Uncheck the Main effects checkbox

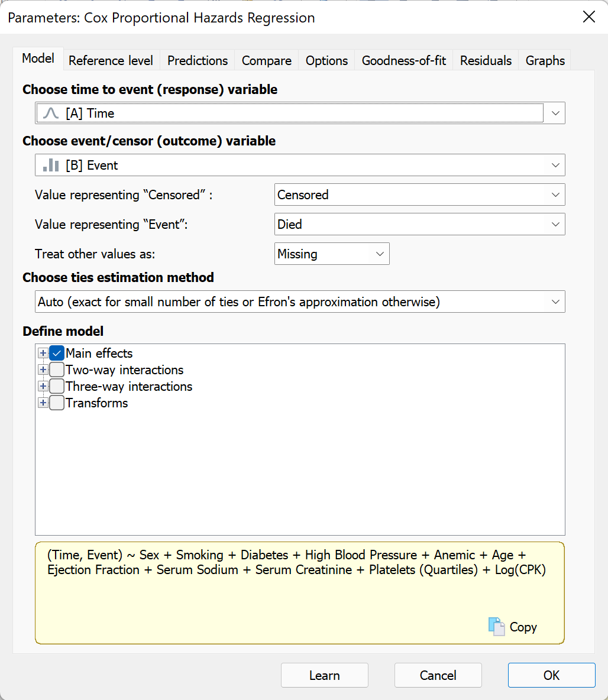tap(57, 354)
